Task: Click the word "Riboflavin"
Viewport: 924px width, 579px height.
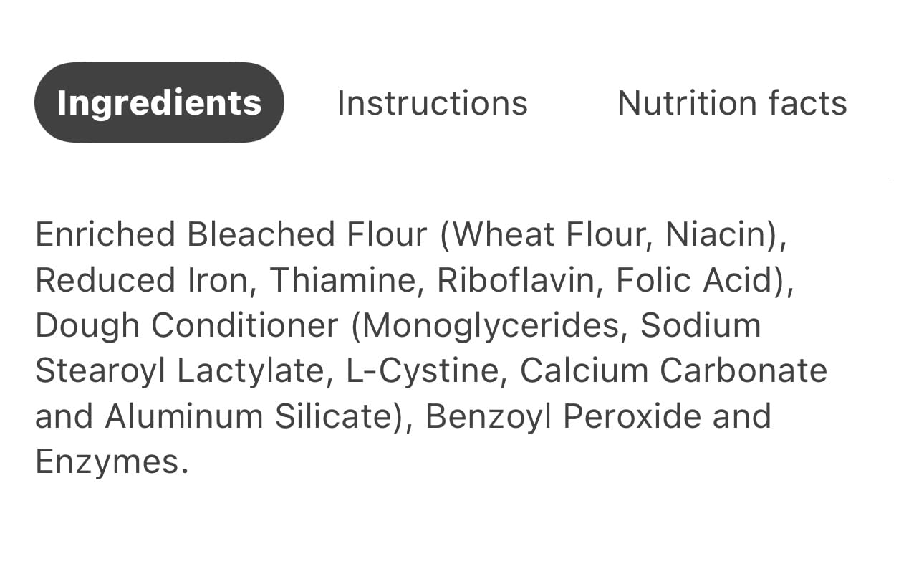Action: tap(516, 280)
